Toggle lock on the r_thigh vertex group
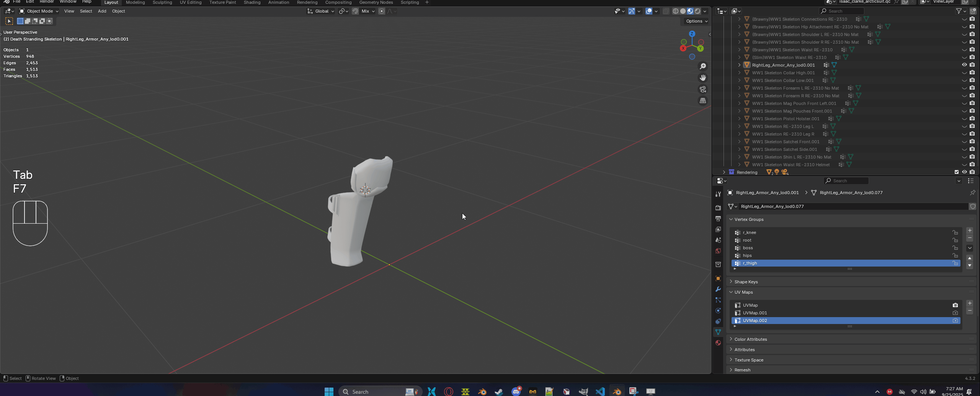 coord(955,263)
